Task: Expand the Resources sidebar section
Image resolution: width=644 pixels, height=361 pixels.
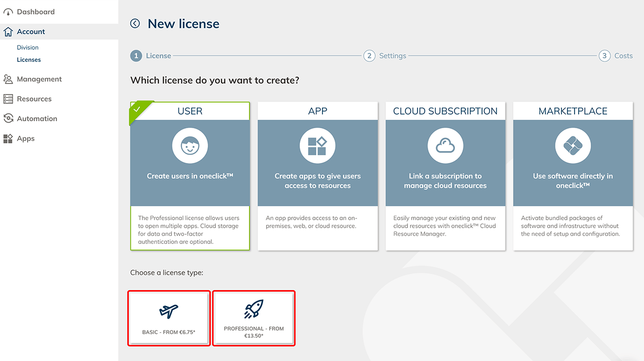Action: point(34,99)
